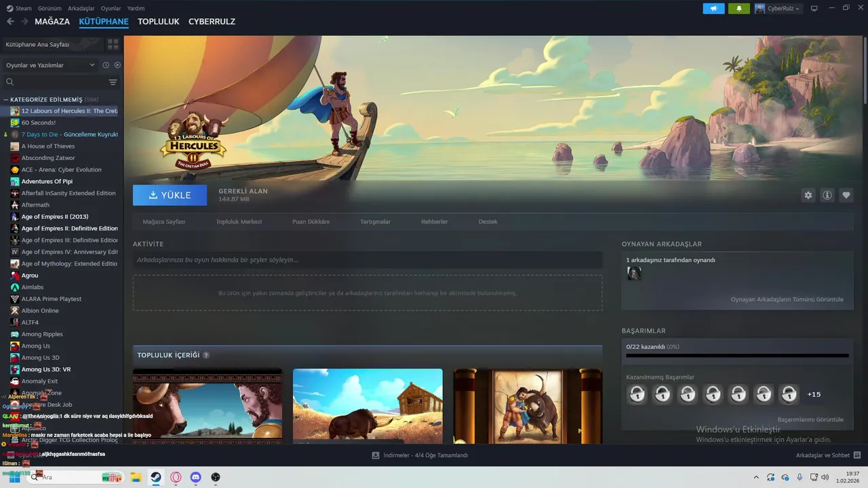The image size is (868, 488).
Task: Click the +15 more achievements counter
Action: point(814,394)
